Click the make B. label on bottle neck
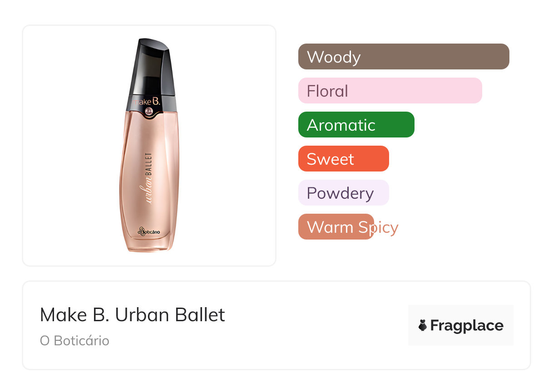 [x=147, y=101]
